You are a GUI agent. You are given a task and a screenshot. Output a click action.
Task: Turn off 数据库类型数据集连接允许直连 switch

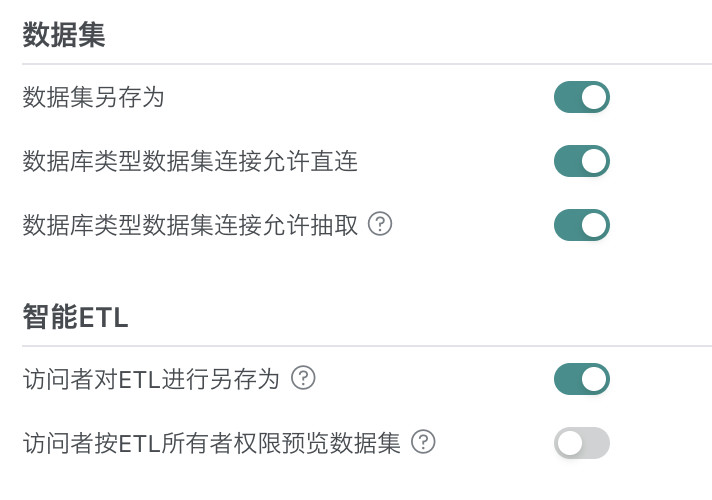click(581, 161)
